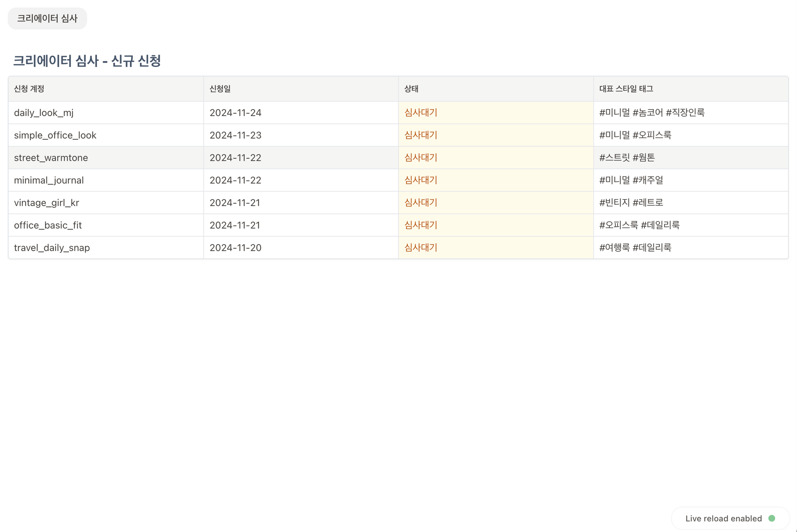Click the 상태 column header
The height and width of the screenshot is (532, 797).
(411, 89)
